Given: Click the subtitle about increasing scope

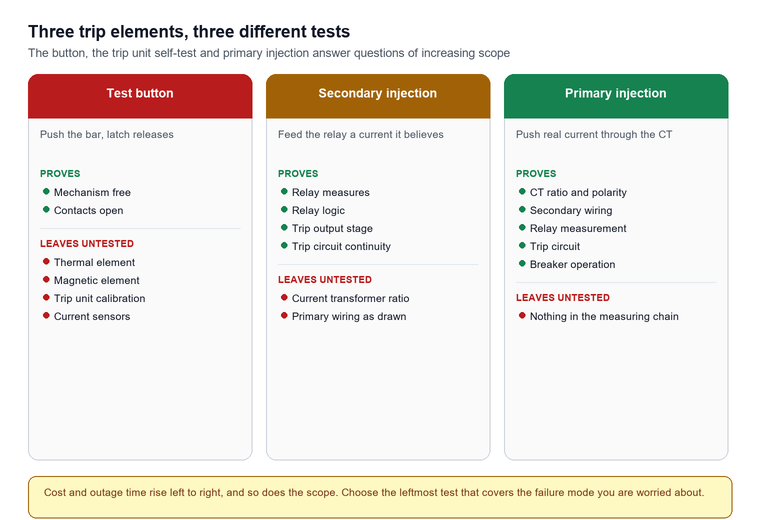Looking at the screenshot, I should [x=269, y=53].
